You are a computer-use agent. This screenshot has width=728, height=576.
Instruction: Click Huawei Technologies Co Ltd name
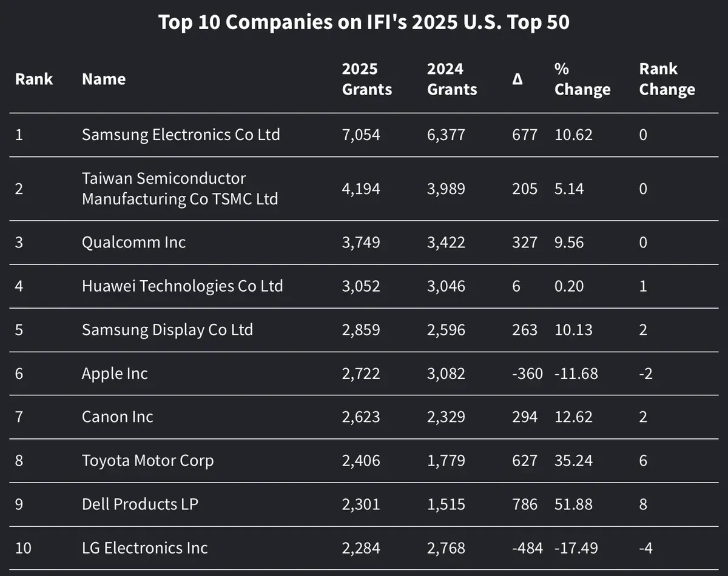[182, 286]
